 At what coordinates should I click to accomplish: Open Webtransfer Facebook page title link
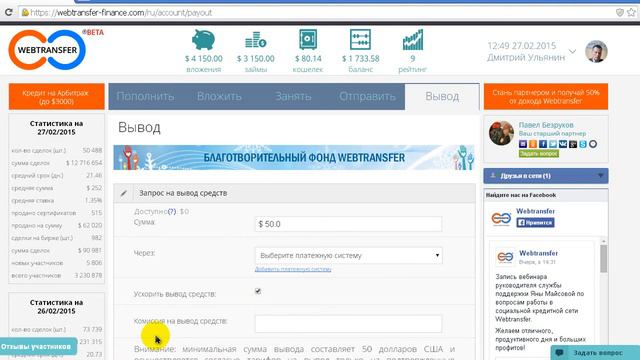535,211
